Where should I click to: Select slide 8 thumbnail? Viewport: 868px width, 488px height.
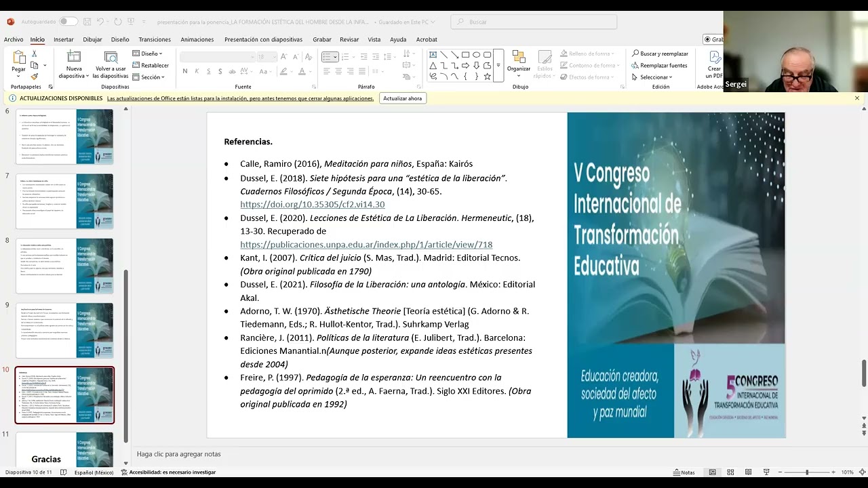pos(64,266)
